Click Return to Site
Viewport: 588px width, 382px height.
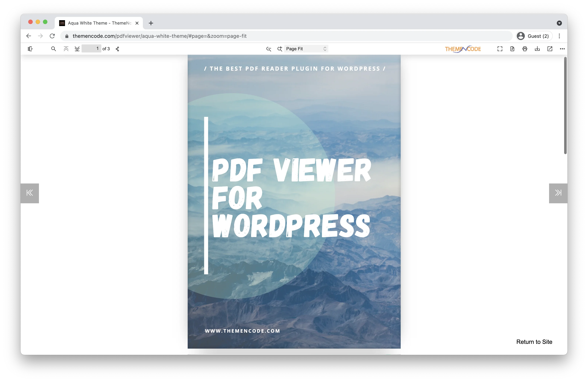tap(534, 342)
